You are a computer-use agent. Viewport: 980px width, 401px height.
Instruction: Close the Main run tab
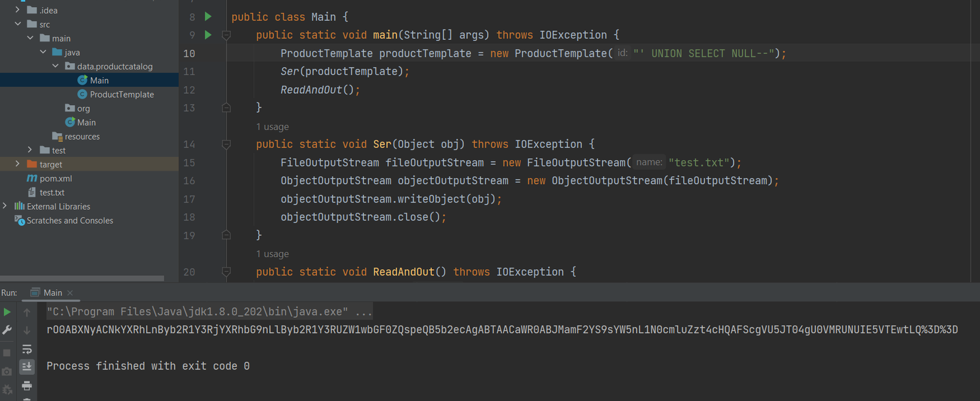click(70, 292)
